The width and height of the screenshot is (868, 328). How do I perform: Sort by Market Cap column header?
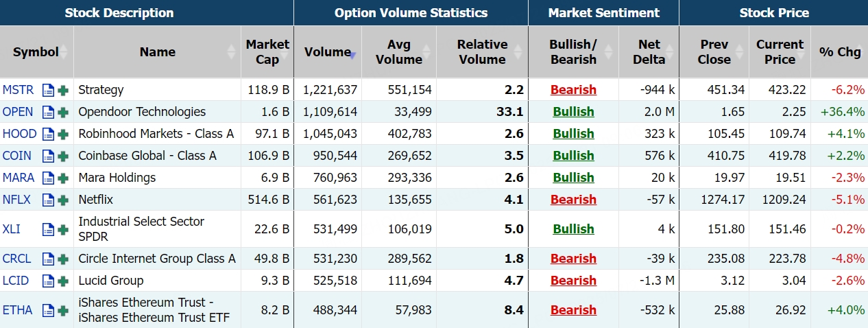tap(267, 52)
